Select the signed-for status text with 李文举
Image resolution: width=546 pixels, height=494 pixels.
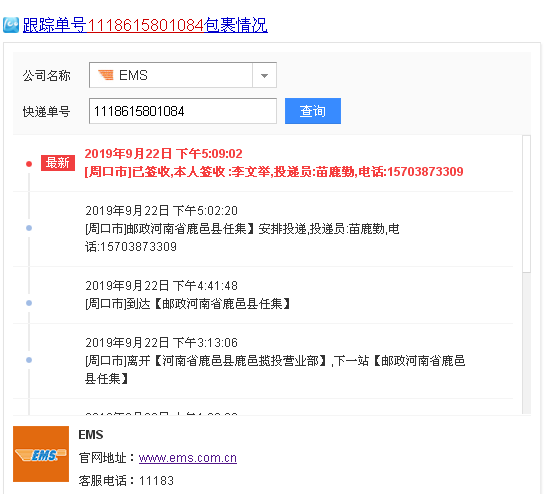[x=274, y=172]
